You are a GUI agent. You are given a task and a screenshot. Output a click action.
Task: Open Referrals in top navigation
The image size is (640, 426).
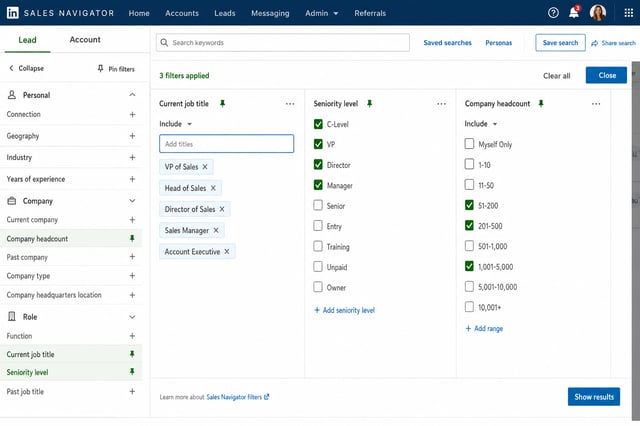pos(370,13)
